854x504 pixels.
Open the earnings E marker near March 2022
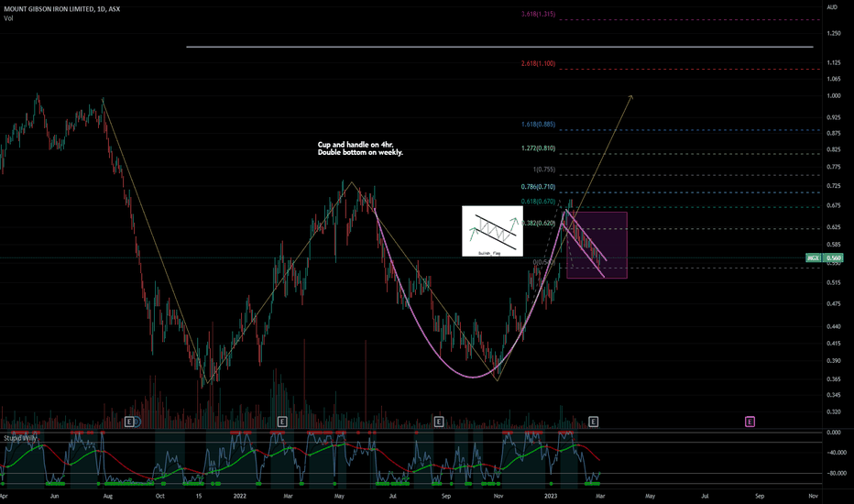282,422
